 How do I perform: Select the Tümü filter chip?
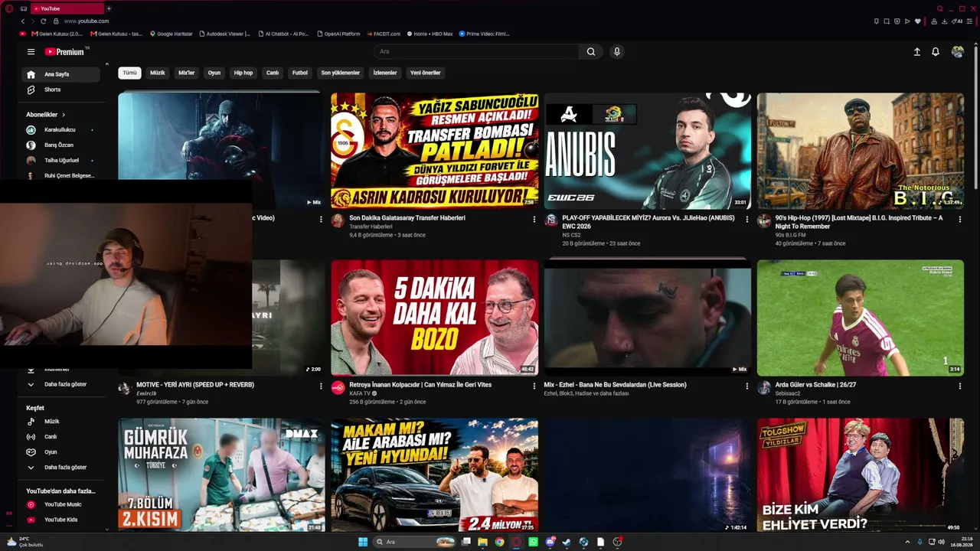130,73
